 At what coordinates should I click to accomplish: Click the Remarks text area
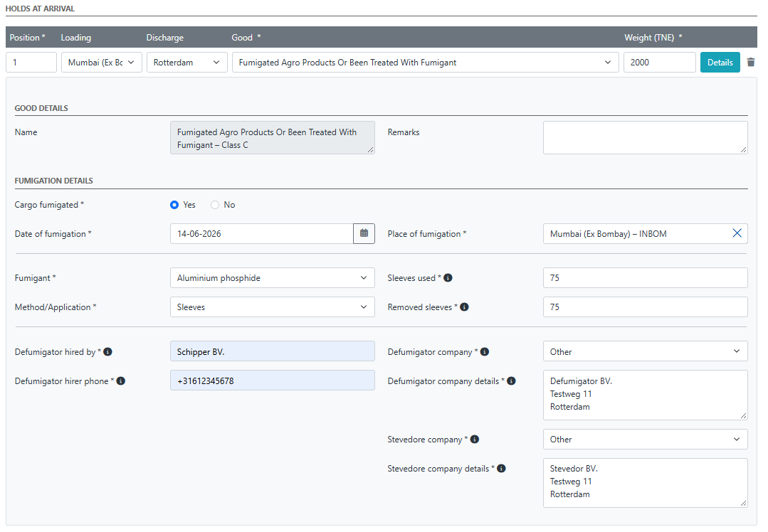[x=645, y=137]
